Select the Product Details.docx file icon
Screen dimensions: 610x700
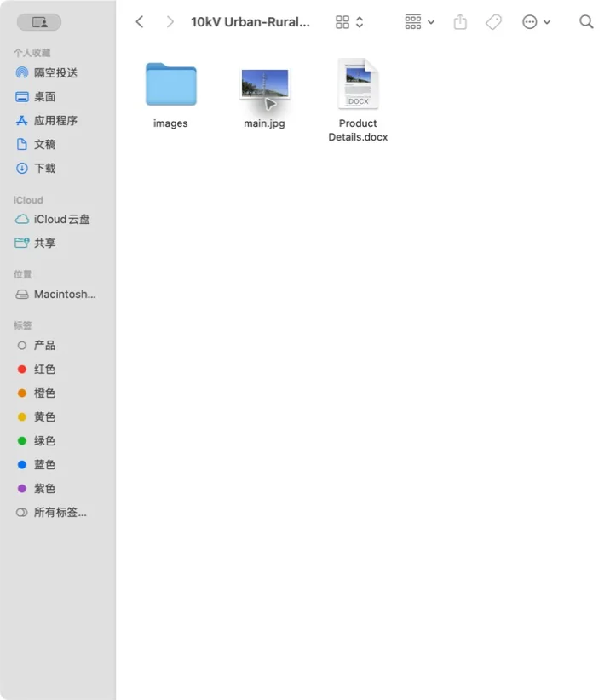[358, 83]
